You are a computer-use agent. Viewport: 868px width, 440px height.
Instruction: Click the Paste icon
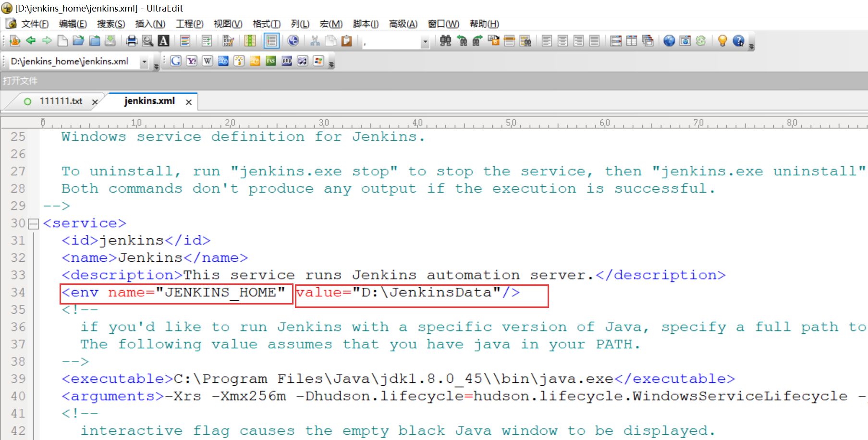pos(346,41)
